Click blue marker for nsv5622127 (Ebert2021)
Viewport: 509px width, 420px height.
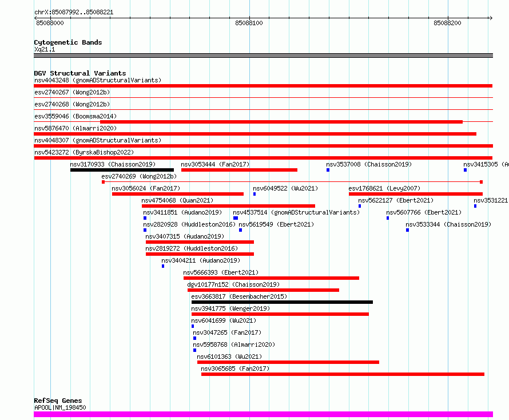tap(360, 206)
